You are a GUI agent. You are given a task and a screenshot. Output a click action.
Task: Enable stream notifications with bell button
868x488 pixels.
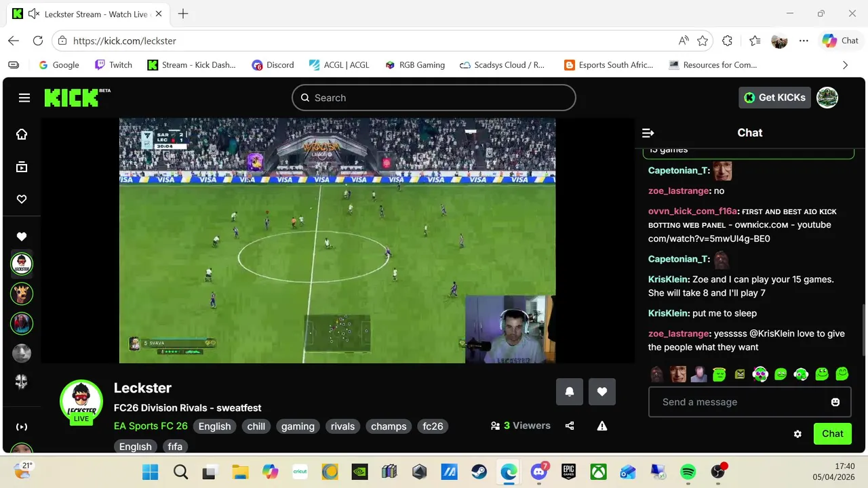[570, 392]
